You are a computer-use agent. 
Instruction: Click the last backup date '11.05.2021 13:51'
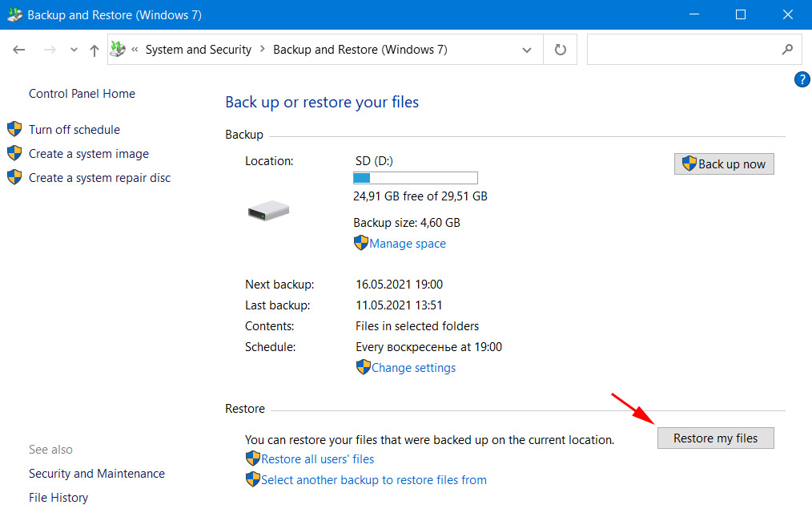(399, 305)
